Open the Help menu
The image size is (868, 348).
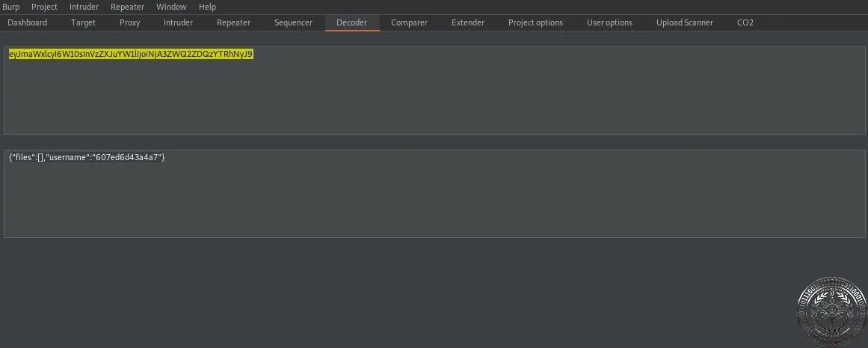pos(207,7)
